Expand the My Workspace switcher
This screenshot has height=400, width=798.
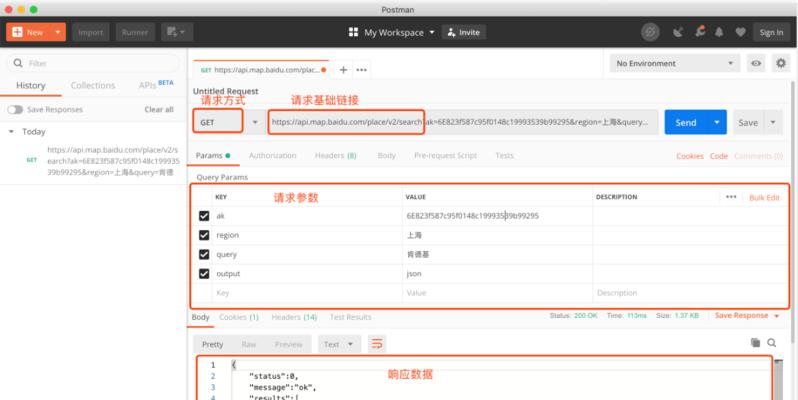[x=391, y=32]
